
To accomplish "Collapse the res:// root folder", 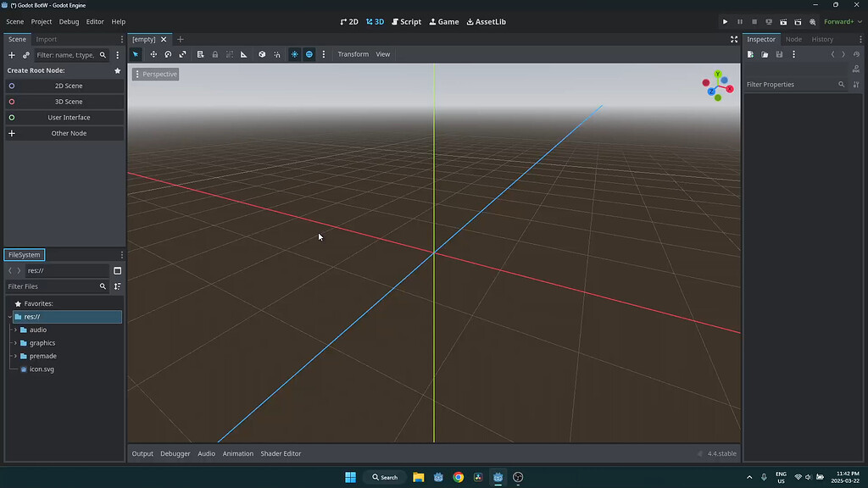I will click(10, 317).
